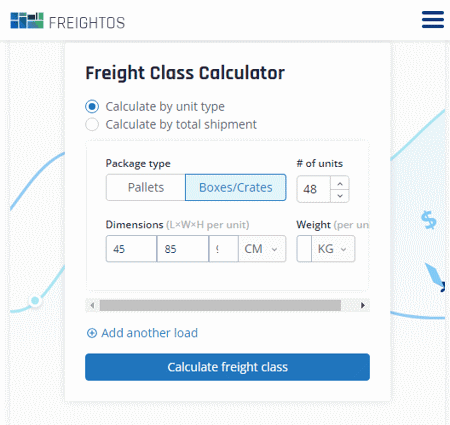Click the plus icon beside Add another load
Image resolution: width=450 pixels, height=425 pixels.
coord(92,333)
